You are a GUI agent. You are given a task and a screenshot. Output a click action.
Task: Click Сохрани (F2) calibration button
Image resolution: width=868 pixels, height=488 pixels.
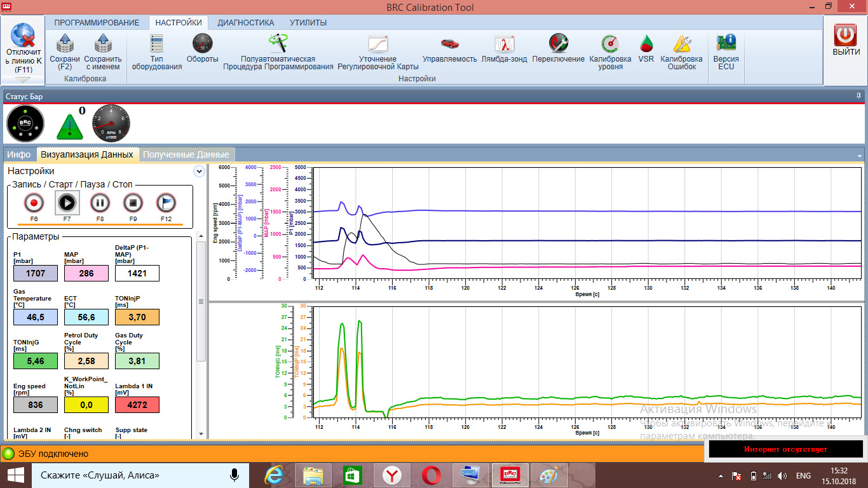(65, 51)
